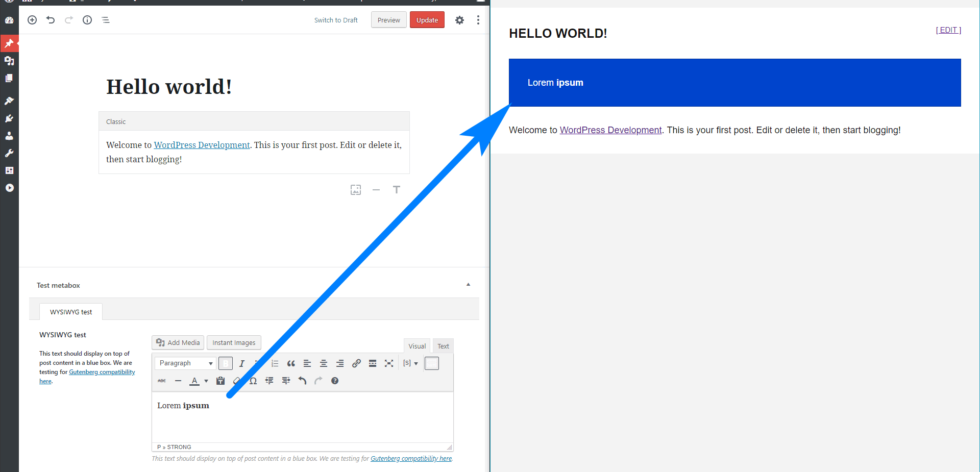The width and height of the screenshot is (980, 472).
Task: Click the undo arrow in the WYSIWYG toolbar
Action: point(302,381)
